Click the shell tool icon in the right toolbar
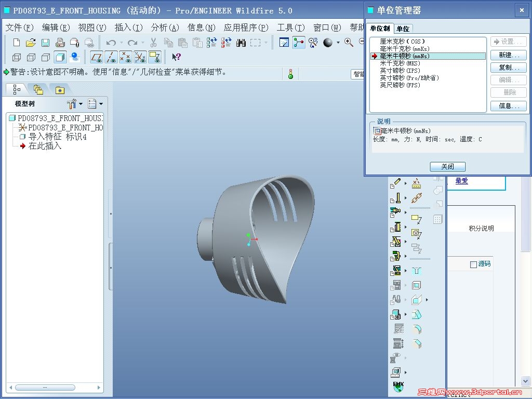The width and height of the screenshot is (532, 399). 416,285
